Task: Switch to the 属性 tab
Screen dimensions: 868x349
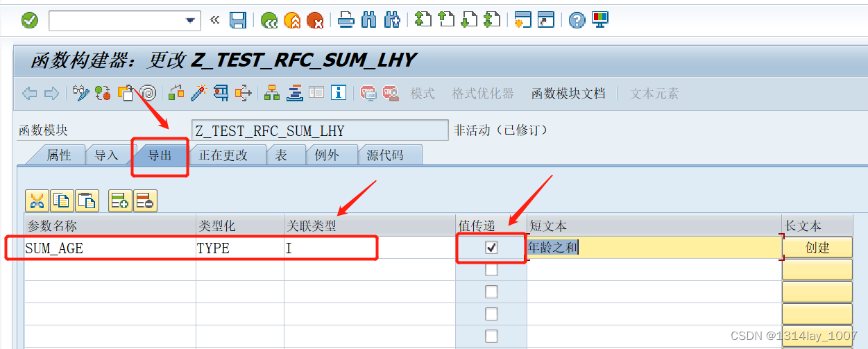Action: click(x=59, y=155)
